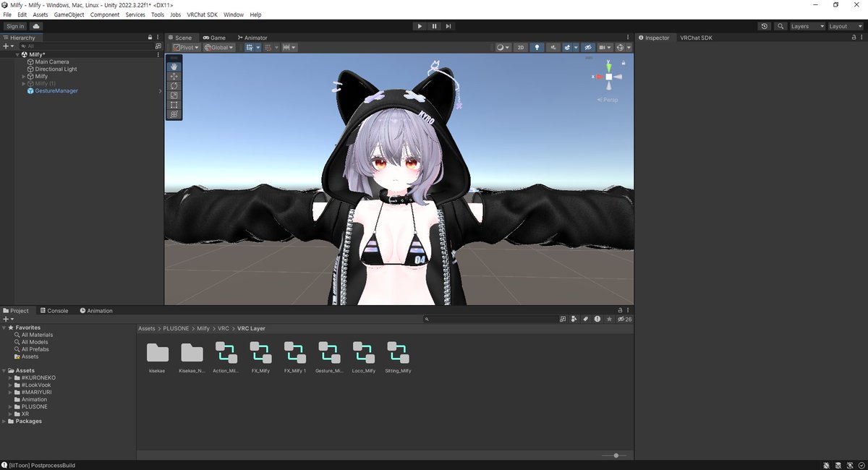The height and width of the screenshot is (470, 868).
Task: Select GestureManager in Hierarchy
Action: [x=56, y=91]
